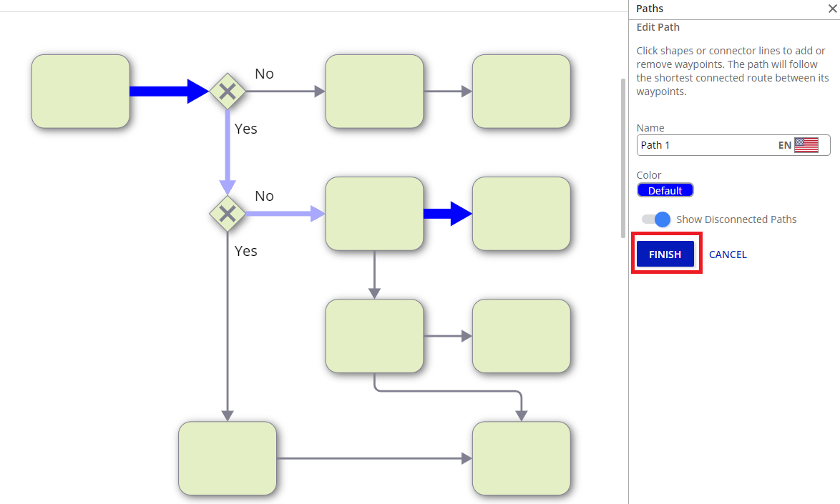Viewport: 840px width, 504px height.
Task: Click the second exclusive gateway diamond
Action: coord(228,213)
